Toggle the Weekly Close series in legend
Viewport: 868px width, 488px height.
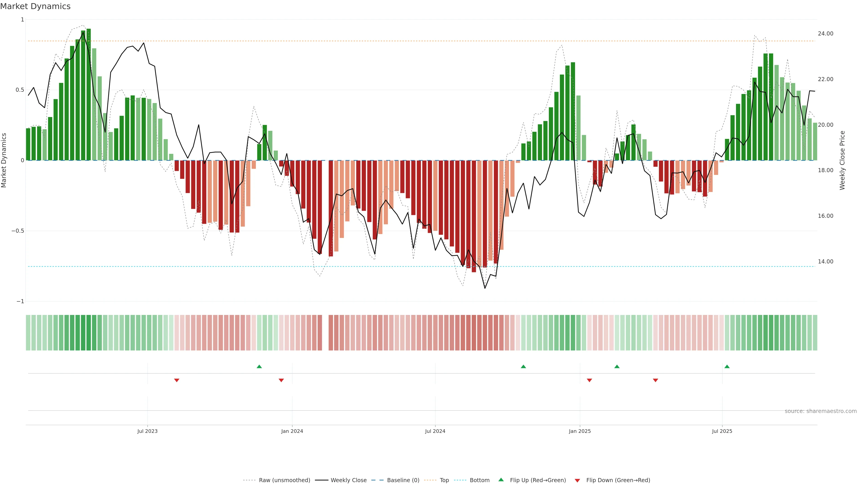point(348,480)
